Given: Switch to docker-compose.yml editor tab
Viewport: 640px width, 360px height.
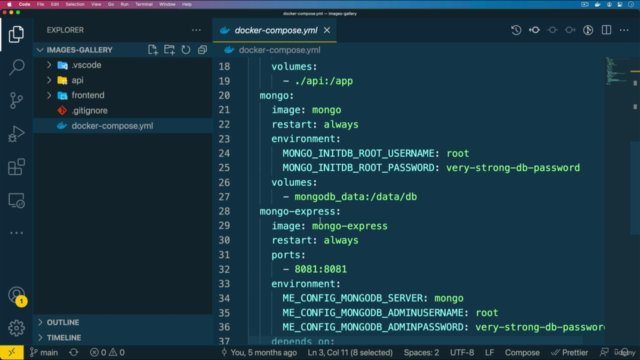Looking at the screenshot, I should [x=275, y=30].
